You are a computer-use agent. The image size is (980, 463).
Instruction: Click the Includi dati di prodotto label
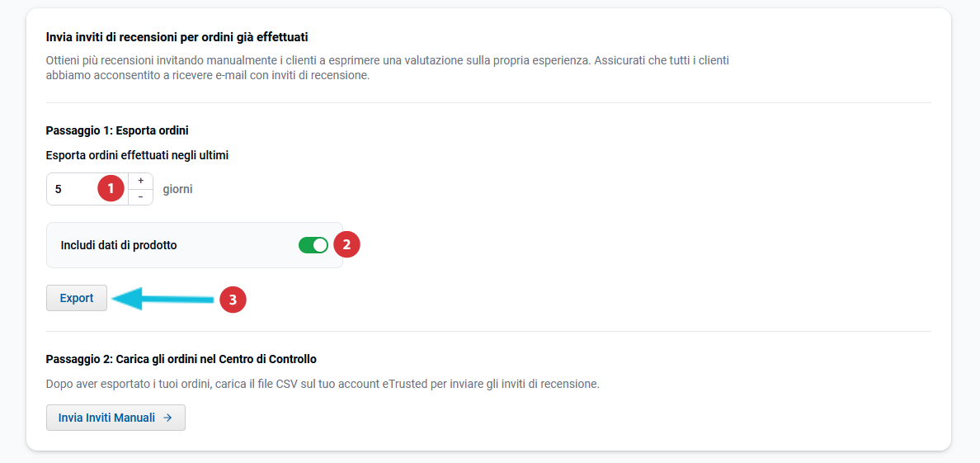pyautogui.click(x=119, y=245)
